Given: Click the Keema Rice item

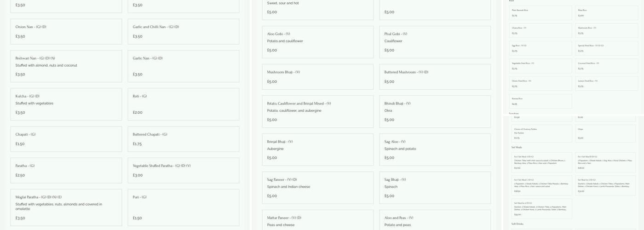Looking at the screenshot, I should click(540, 101).
